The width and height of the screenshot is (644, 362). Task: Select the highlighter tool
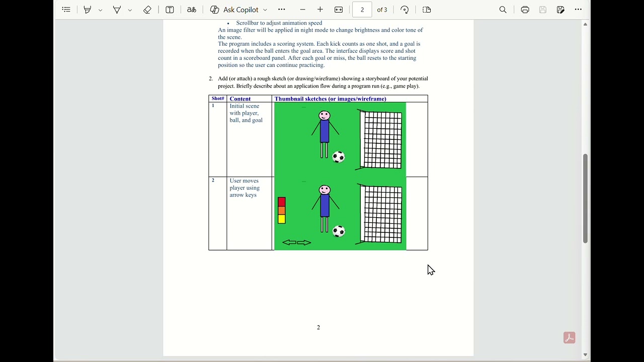click(88, 10)
